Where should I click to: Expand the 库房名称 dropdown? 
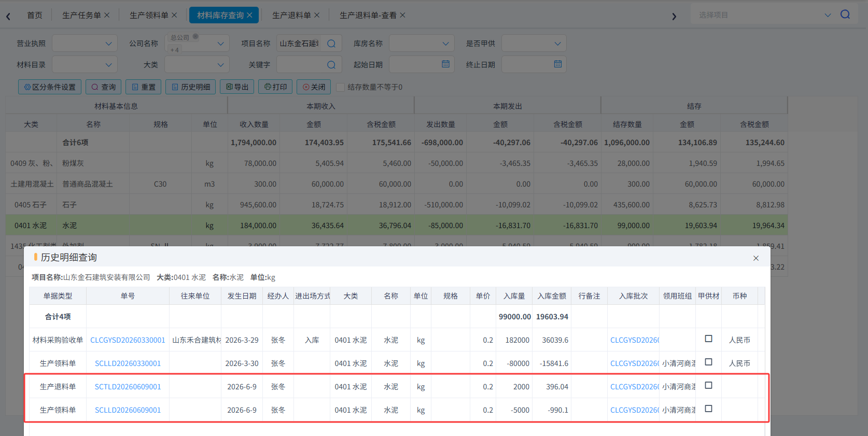pyautogui.click(x=422, y=44)
